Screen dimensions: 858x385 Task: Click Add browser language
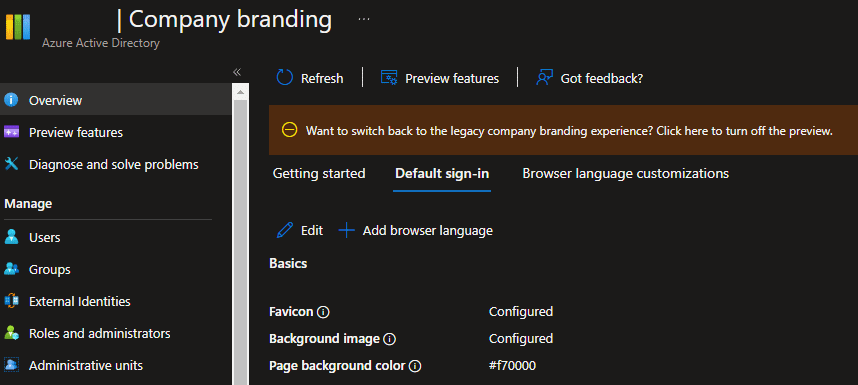coord(427,231)
